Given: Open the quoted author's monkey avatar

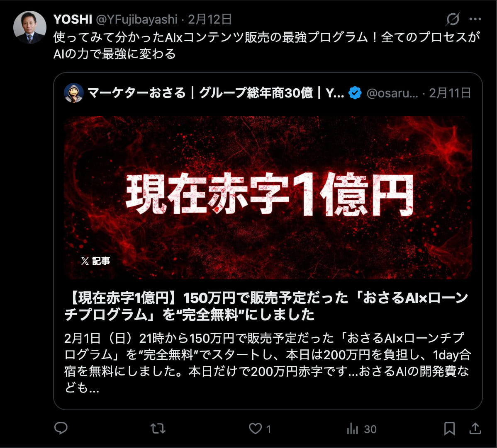Looking at the screenshot, I should tap(74, 93).
